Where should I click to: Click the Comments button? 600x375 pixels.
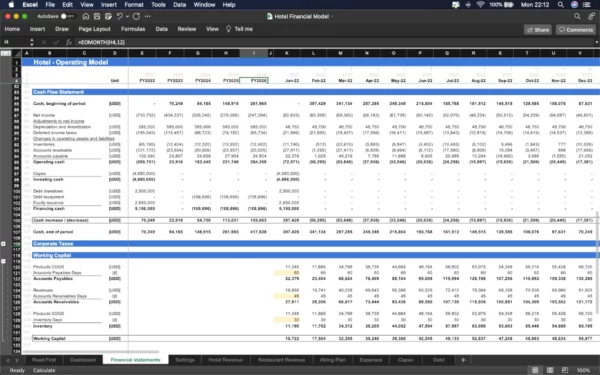(x=576, y=29)
